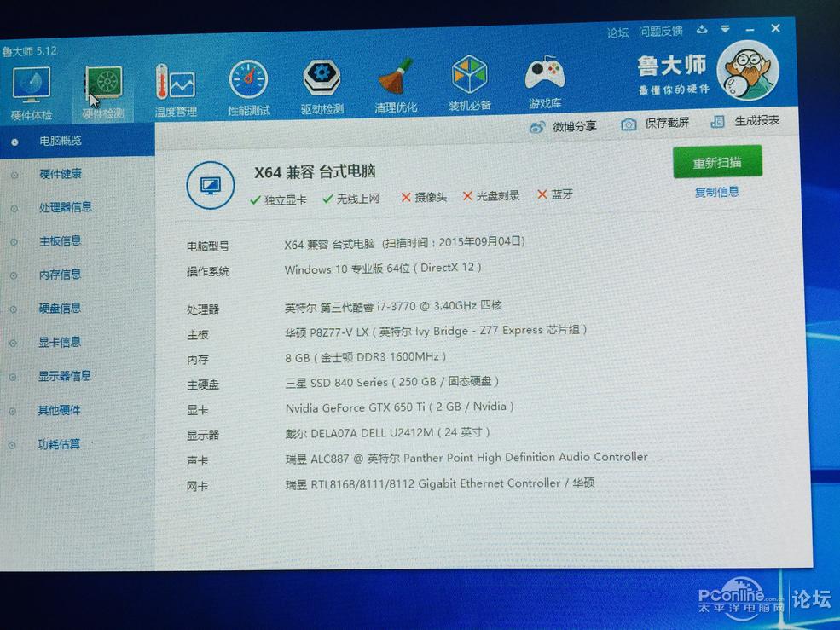The image size is (840, 630).
Task: Open 驱动检测 driver detection
Action: pyautogui.click(x=322, y=87)
